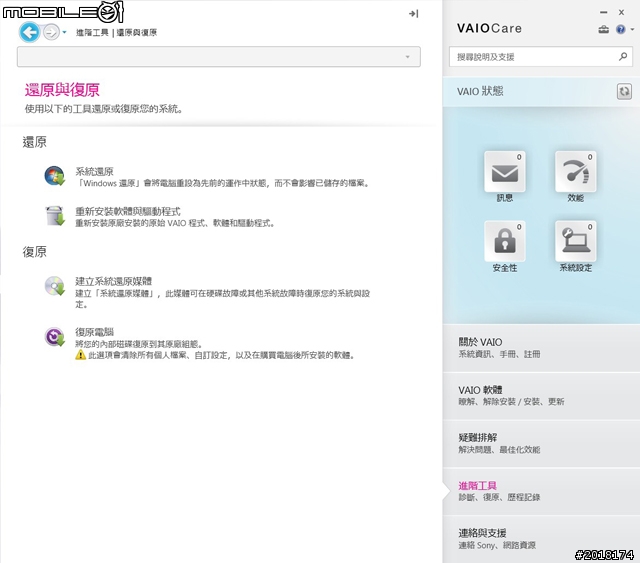
Task: Expand the help menu dropdown arrow
Action: click(632, 29)
